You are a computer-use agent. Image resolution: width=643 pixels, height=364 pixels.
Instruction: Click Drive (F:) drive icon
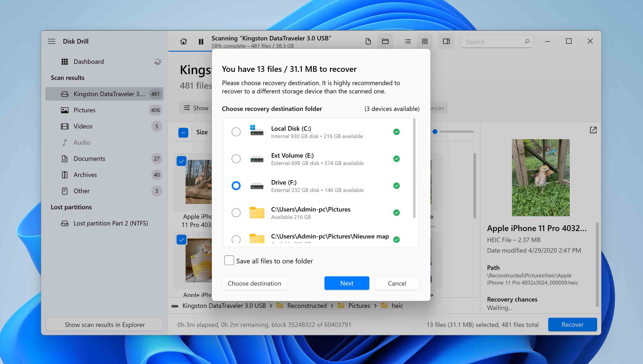(257, 186)
